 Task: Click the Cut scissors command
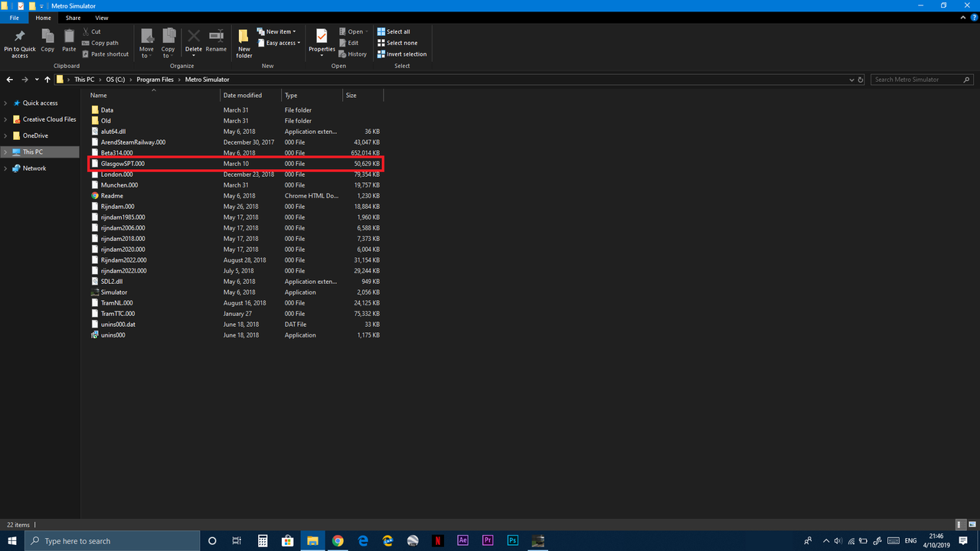91,31
